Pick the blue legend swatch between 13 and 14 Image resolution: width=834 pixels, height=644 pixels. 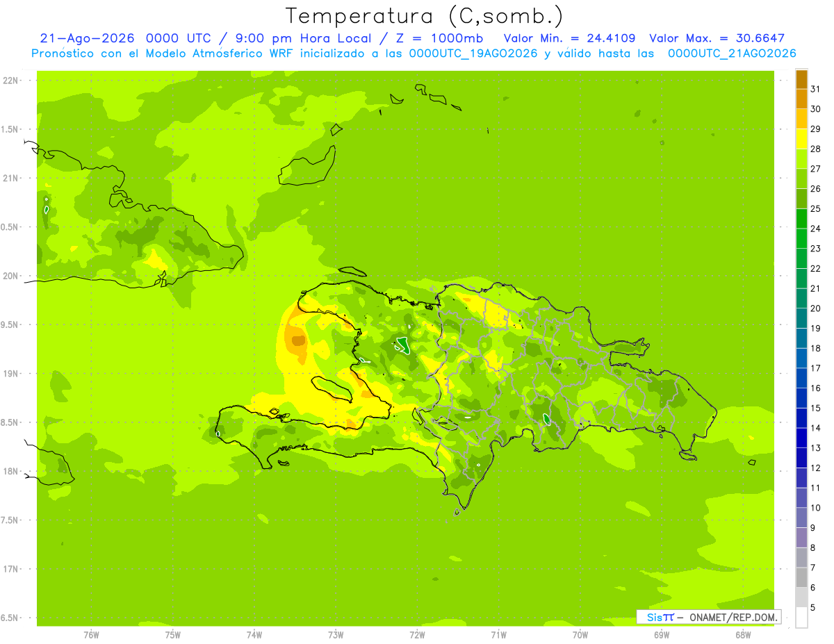(x=801, y=438)
